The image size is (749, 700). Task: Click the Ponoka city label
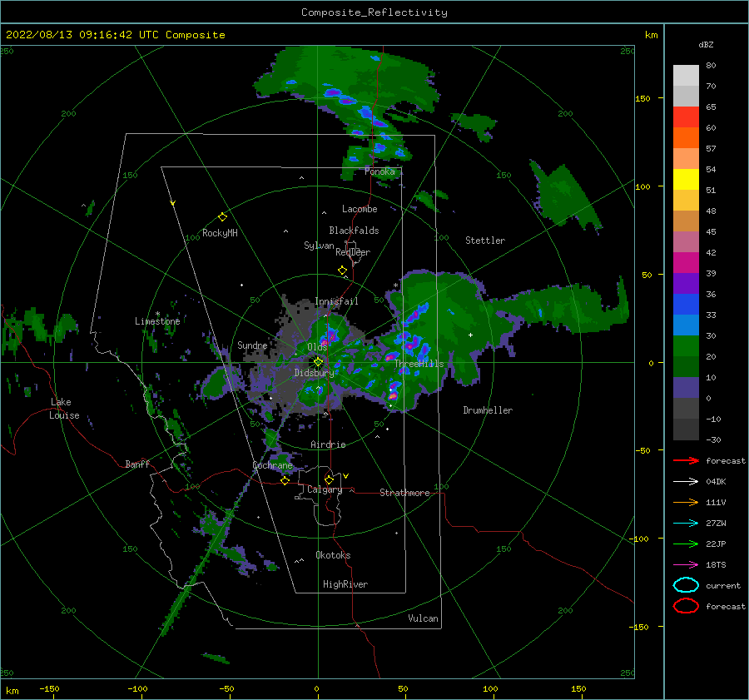coord(379,171)
